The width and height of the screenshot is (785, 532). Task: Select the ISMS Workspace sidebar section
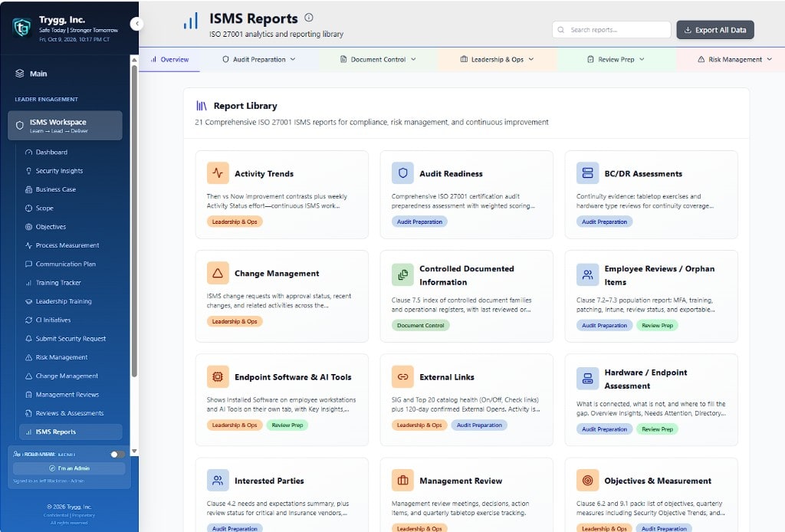coord(65,125)
